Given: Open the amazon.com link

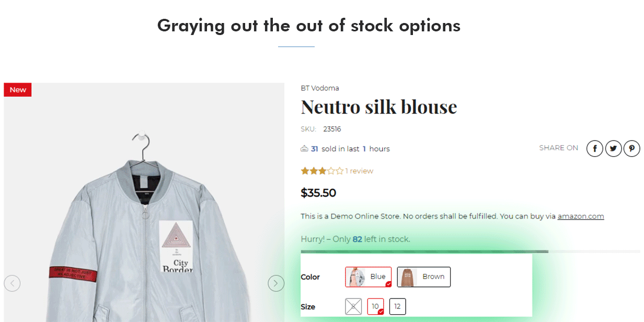Looking at the screenshot, I should point(580,216).
